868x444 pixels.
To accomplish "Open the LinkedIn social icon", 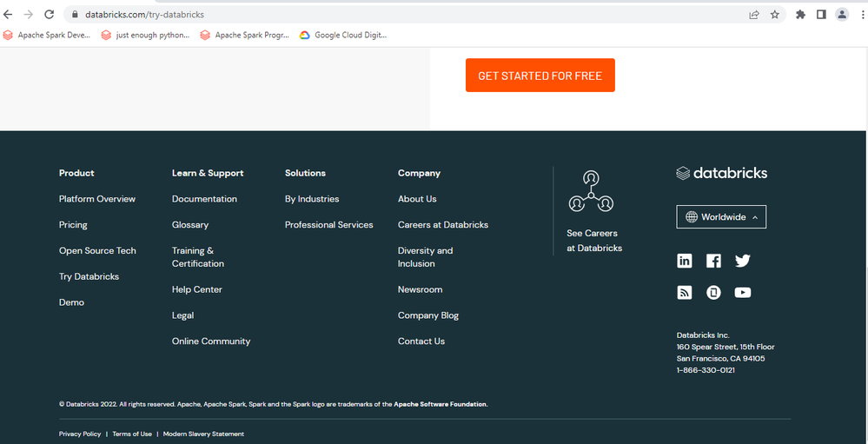I will [684, 261].
